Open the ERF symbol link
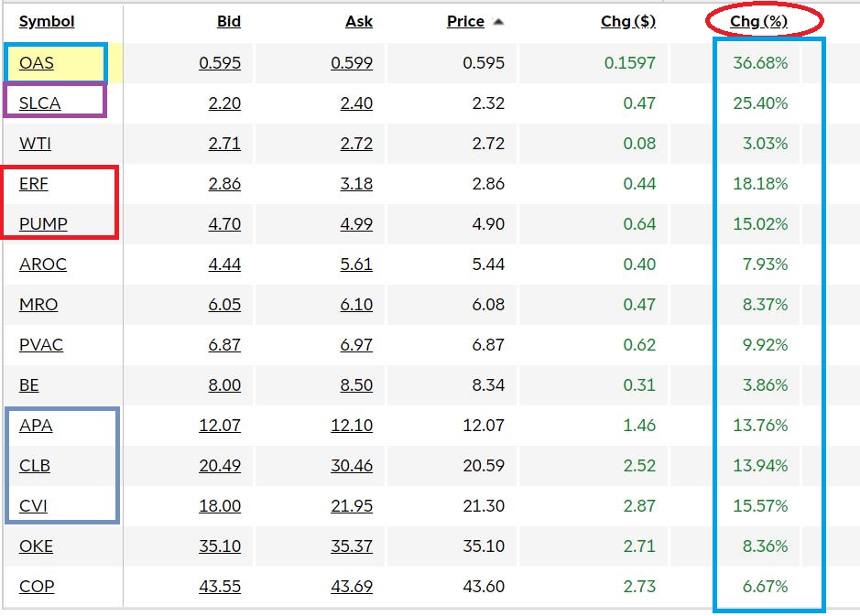The height and width of the screenshot is (616, 860). pos(34,184)
